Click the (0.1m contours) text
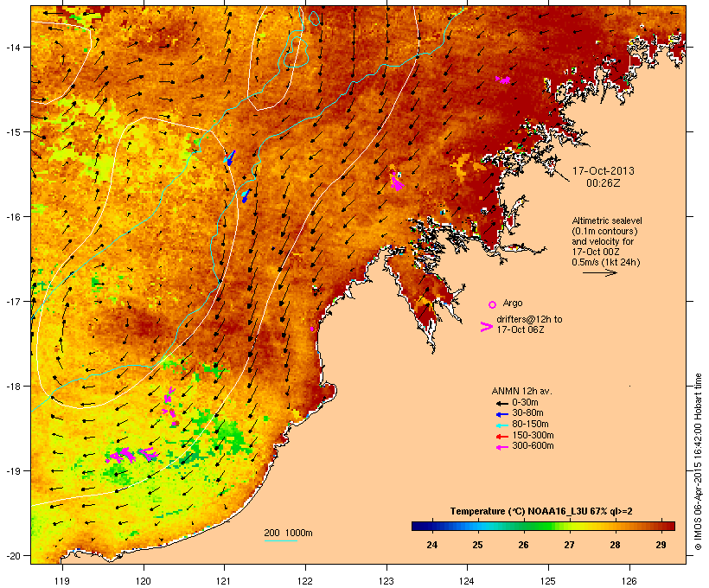The image size is (709, 588). [604, 231]
